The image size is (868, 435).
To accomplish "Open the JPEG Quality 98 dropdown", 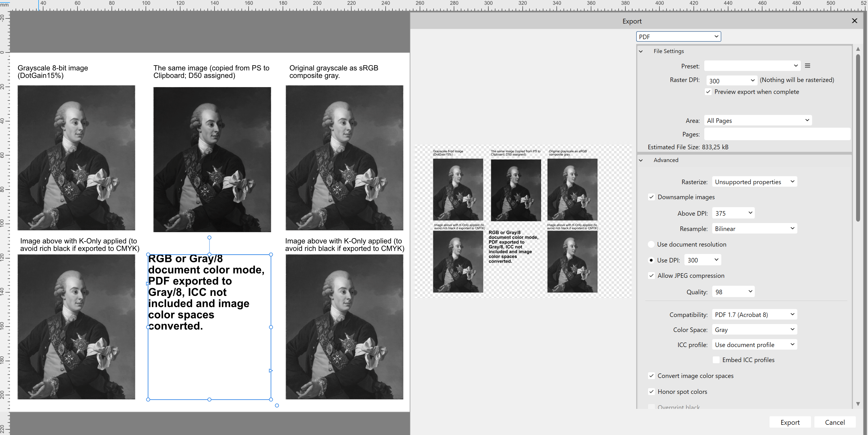I will coord(733,292).
